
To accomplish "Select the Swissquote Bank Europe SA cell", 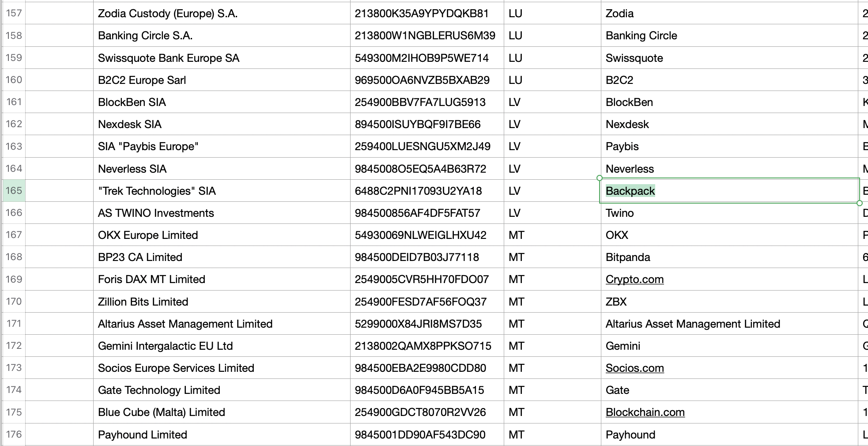I will coord(222,58).
